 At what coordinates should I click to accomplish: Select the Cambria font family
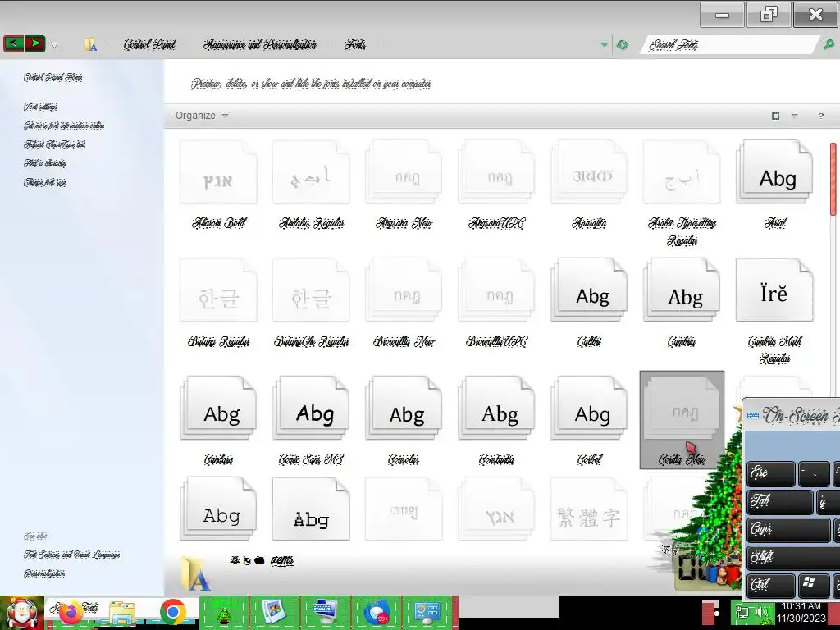682,303
